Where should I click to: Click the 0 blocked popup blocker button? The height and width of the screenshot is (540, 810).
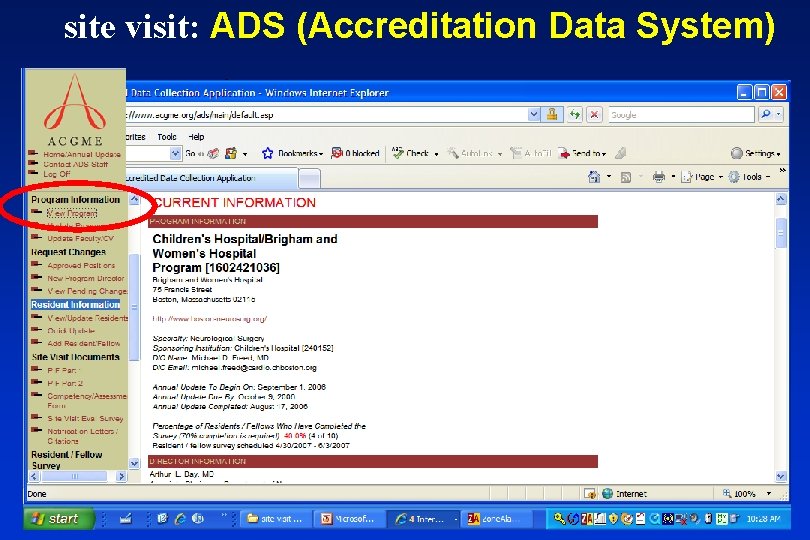[x=355, y=153]
